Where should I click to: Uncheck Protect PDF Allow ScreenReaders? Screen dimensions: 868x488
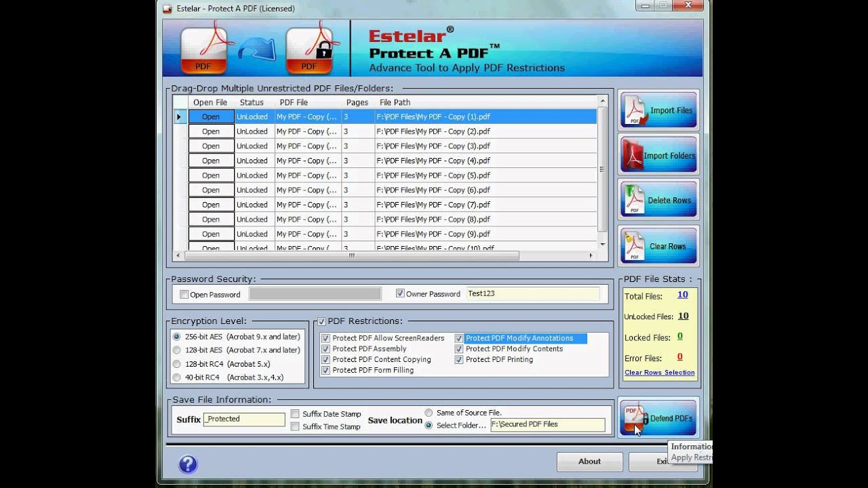tap(325, 338)
